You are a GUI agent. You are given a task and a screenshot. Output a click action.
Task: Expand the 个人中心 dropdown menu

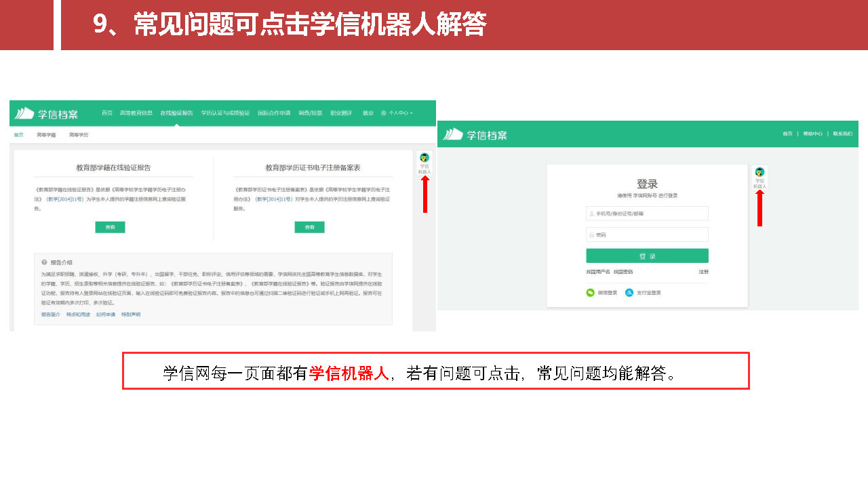point(398,113)
